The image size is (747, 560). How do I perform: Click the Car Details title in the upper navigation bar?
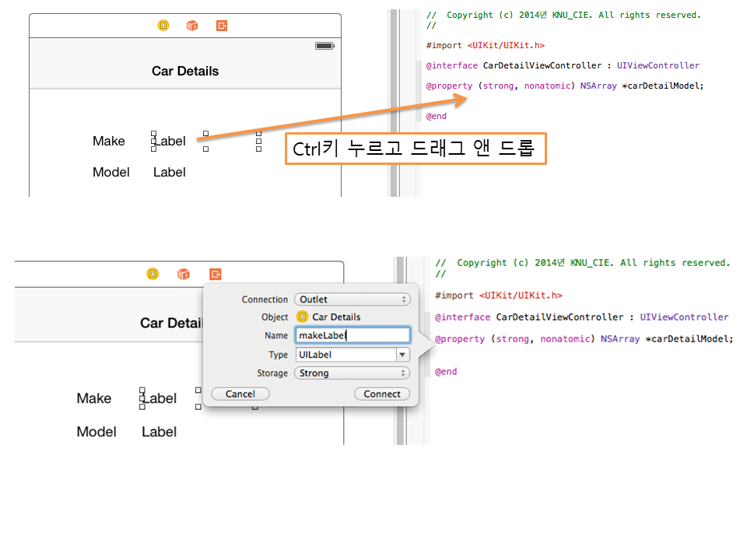(185, 71)
